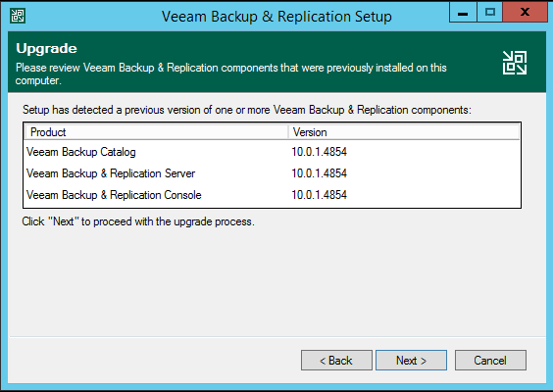553x392 pixels.
Task: Close the setup window
Action: tap(525, 13)
